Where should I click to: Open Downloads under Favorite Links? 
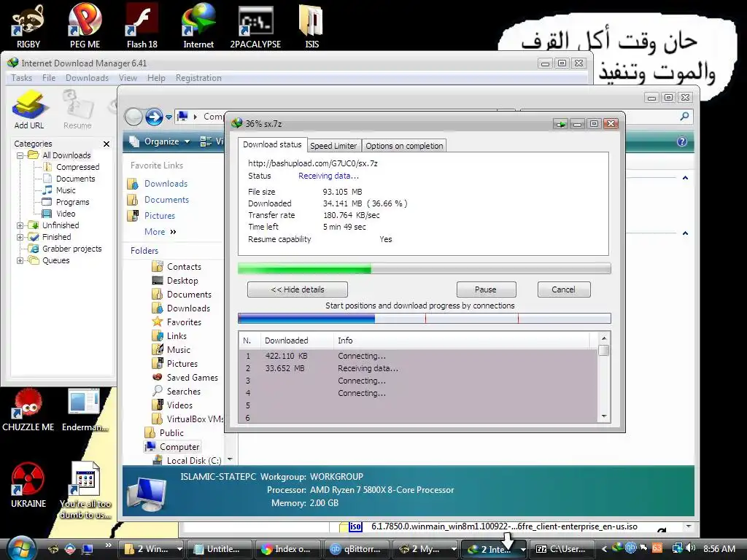coord(166,184)
